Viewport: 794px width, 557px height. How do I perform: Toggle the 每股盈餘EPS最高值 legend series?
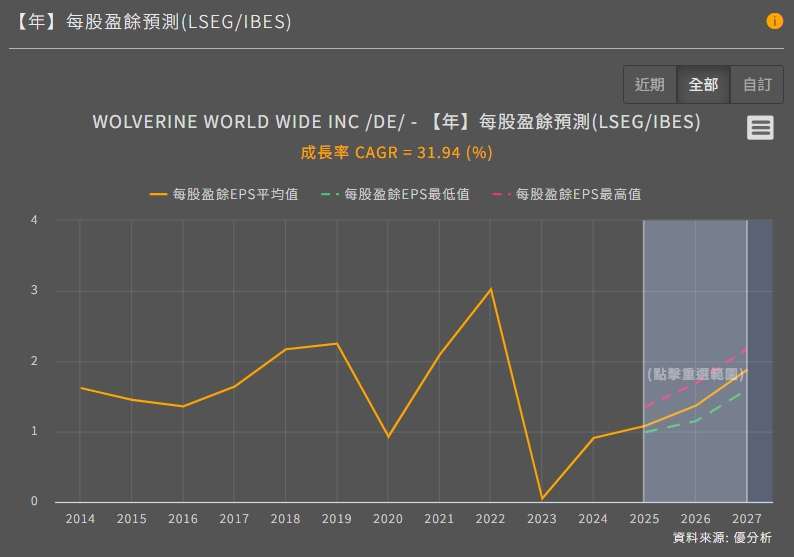(567, 194)
